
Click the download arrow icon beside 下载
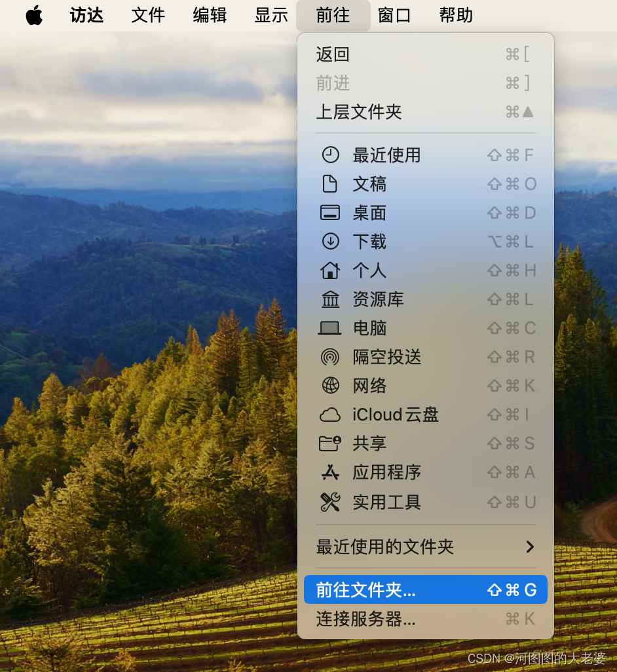pyautogui.click(x=330, y=241)
